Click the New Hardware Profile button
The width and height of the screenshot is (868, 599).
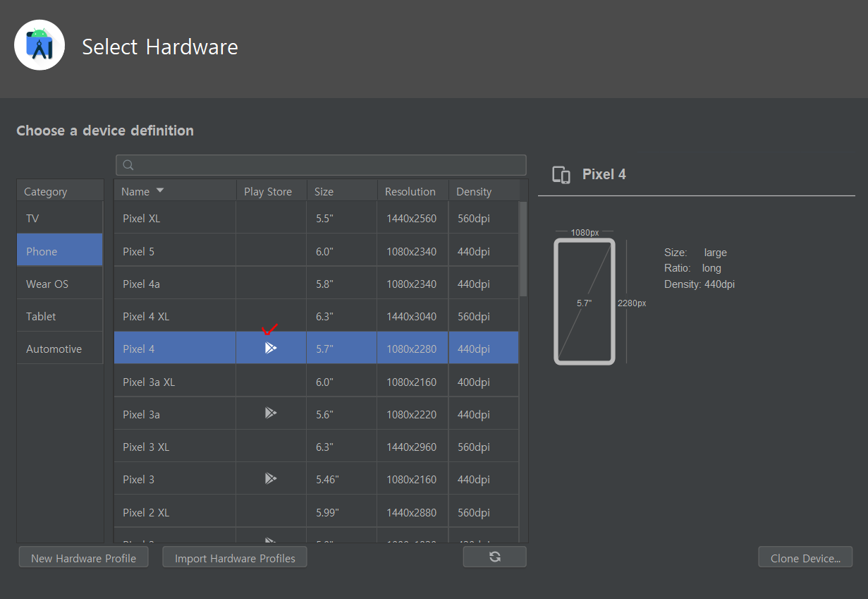pos(83,557)
